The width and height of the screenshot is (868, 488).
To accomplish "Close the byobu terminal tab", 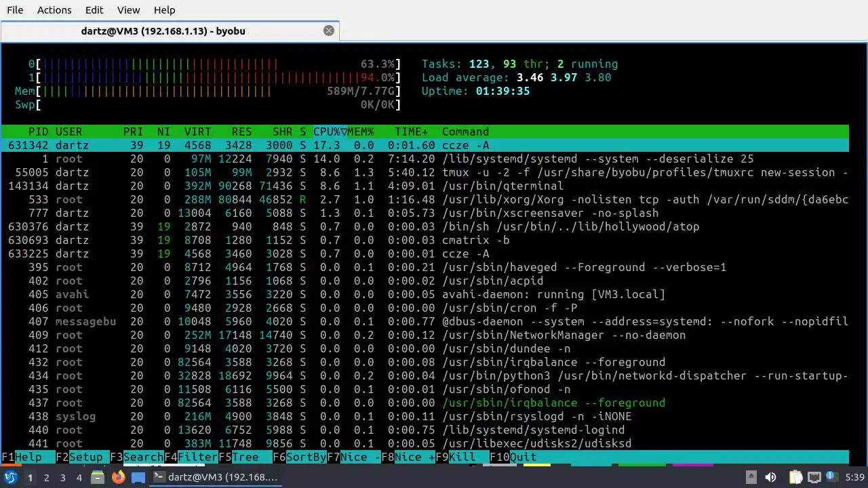I will coord(329,30).
